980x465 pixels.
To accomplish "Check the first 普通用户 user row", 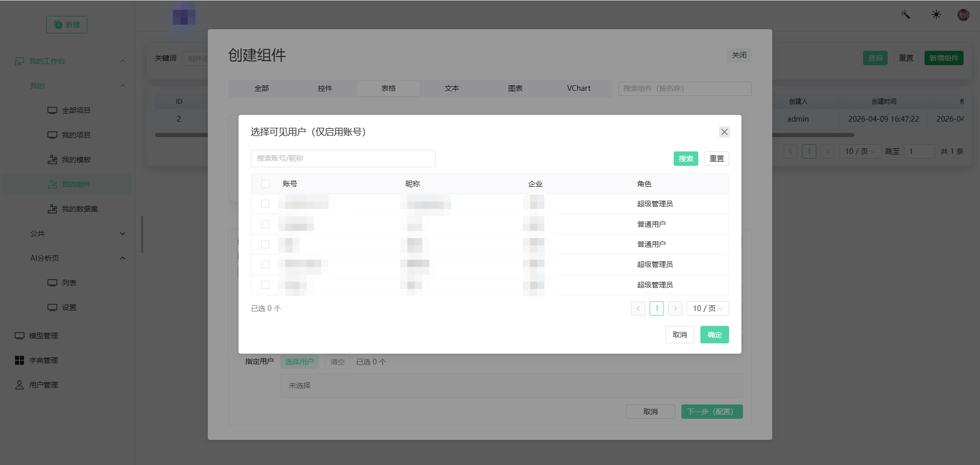I will click(x=265, y=224).
